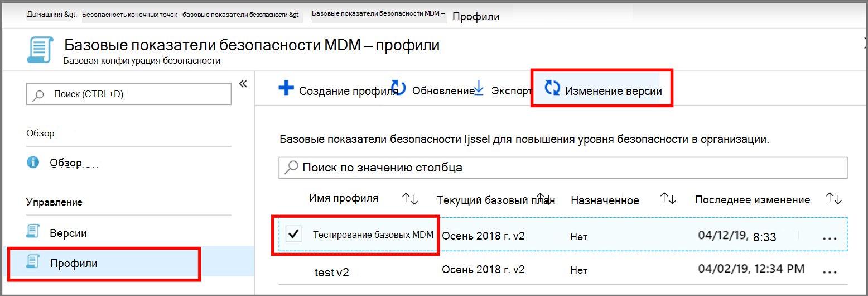This screenshot has width=868, height=296.
Task: Click Нет in Тестирование базовых MDM row
Action: pyautogui.click(x=578, y=237)
